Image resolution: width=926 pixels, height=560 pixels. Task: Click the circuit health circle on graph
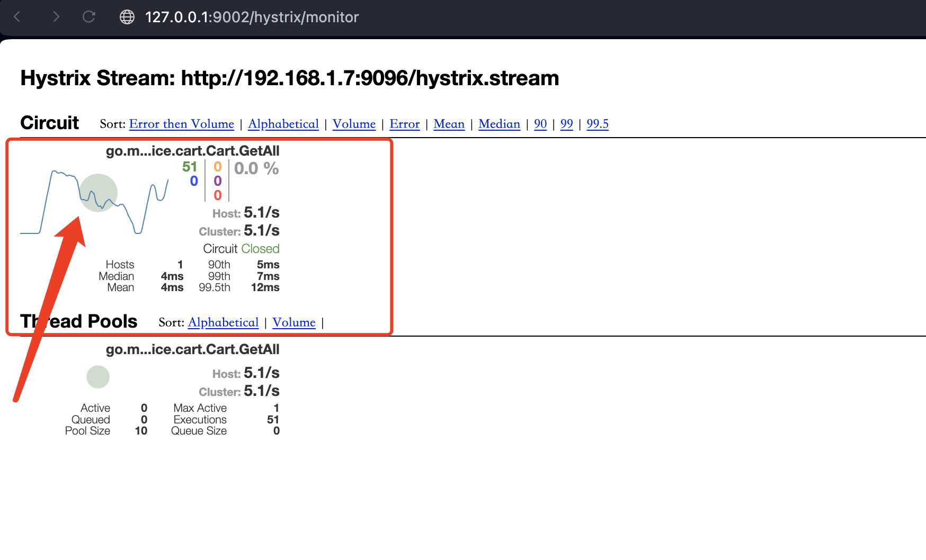[98, 193]
